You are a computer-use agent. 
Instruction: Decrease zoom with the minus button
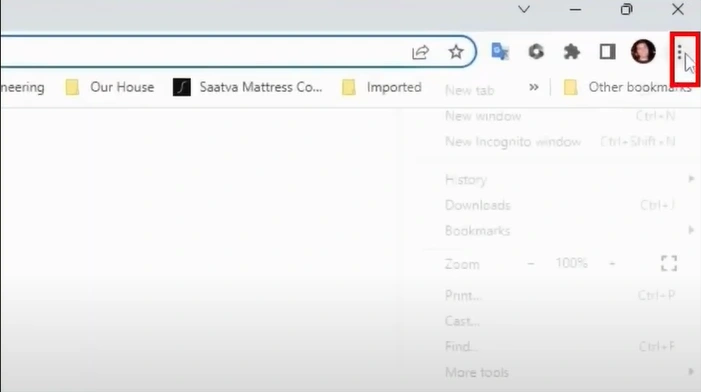pyautogui.click(x=531, y=264)
